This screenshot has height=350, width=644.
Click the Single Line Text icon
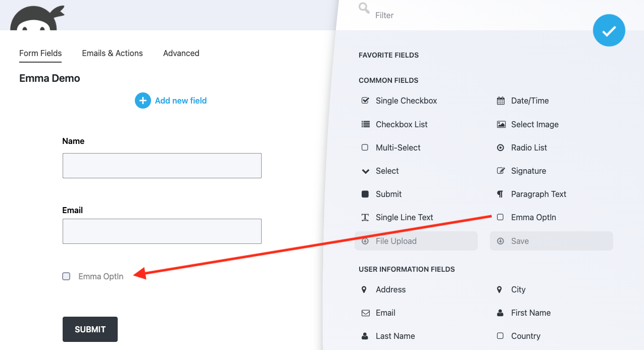pos(365,218)
